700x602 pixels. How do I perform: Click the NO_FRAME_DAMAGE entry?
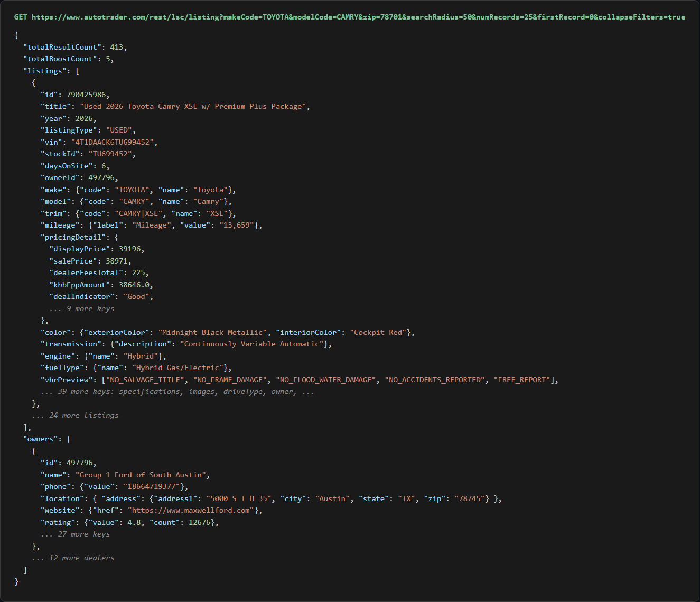click(x=230, y=380)
